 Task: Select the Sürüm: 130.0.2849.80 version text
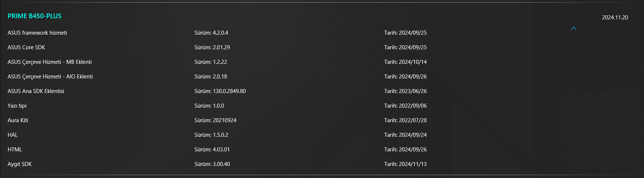(x=220, y=91)
